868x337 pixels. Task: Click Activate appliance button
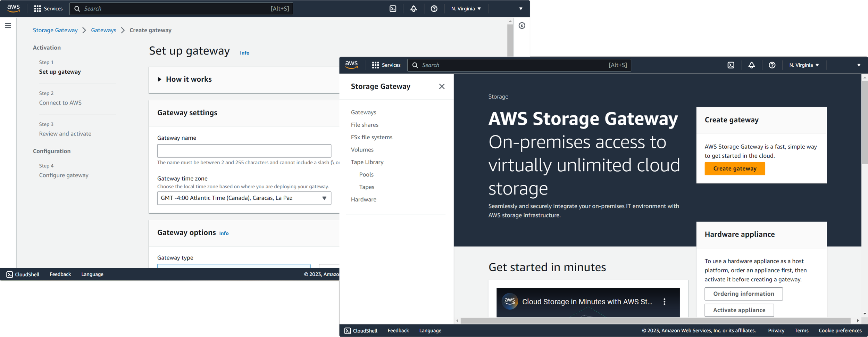(x=739, y=310)
